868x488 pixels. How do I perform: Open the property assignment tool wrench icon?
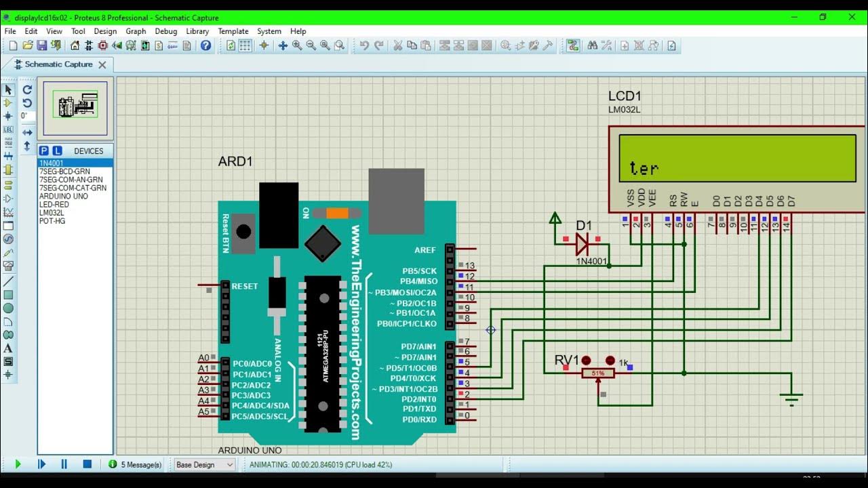tap(607, 45)
